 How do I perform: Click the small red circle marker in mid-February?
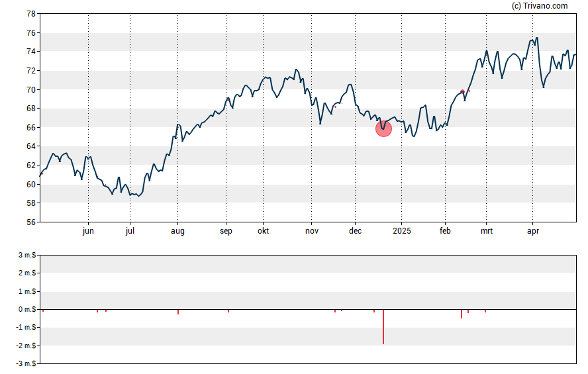[462, 92]
